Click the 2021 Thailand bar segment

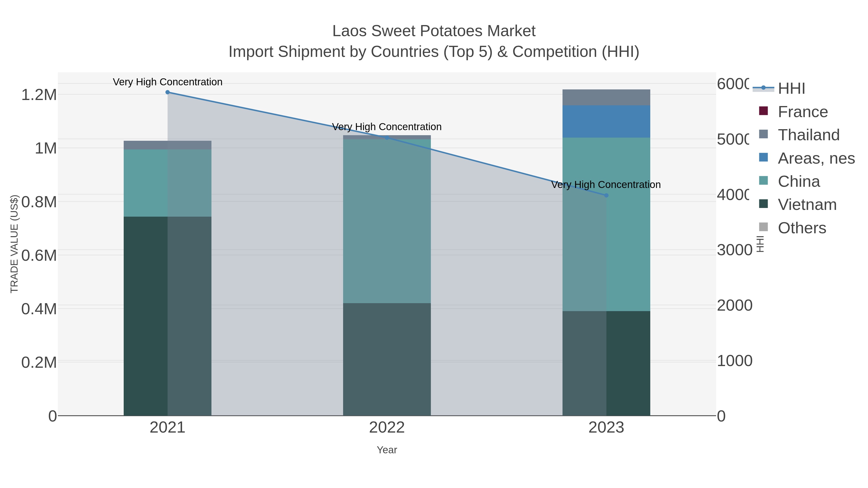pos(168,145)
